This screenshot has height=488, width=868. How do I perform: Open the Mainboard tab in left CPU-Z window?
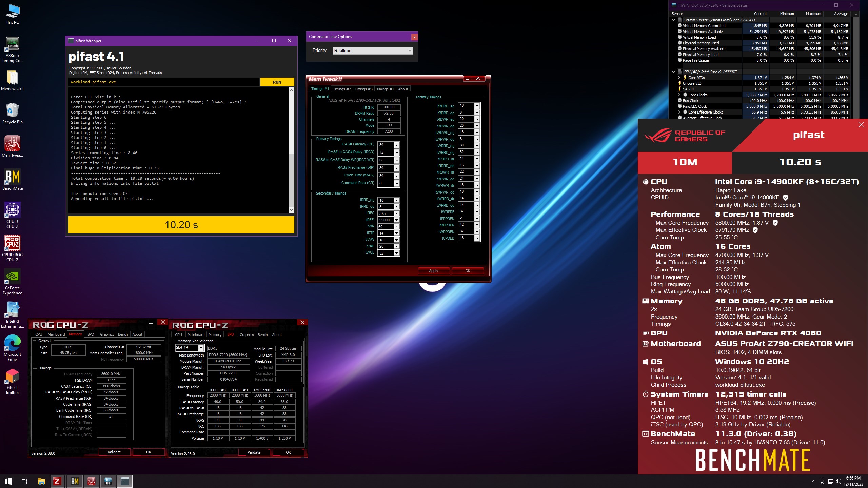coord(56,334)
